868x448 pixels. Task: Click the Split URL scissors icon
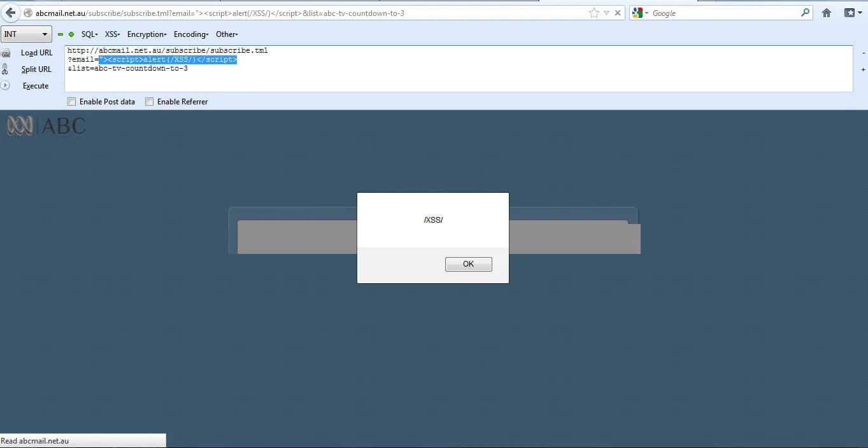[x=5, y=69]
